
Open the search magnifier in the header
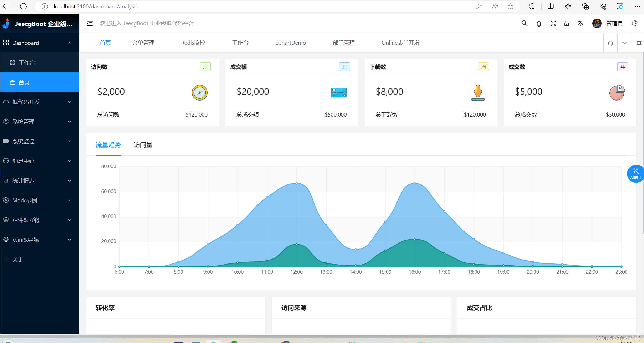524,23
